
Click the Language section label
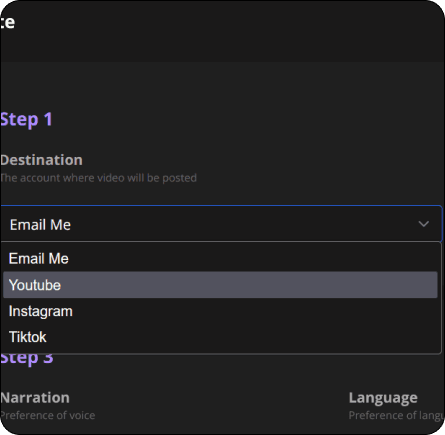pyautogui.click(x=383, y=398)
